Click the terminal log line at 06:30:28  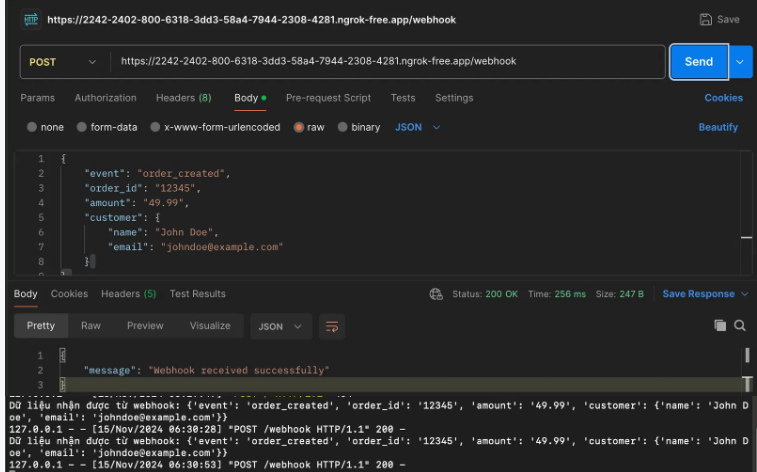(x=208, y=429)
